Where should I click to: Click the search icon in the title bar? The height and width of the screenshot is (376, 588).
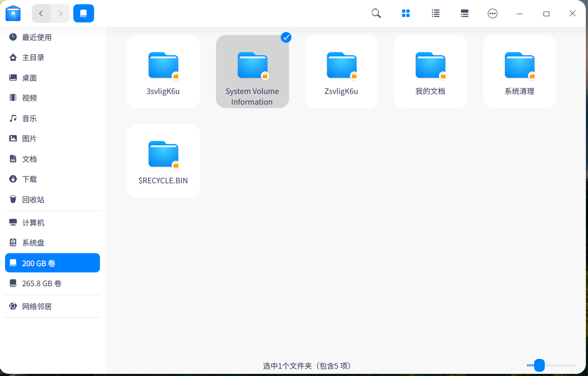pos(376,13)
